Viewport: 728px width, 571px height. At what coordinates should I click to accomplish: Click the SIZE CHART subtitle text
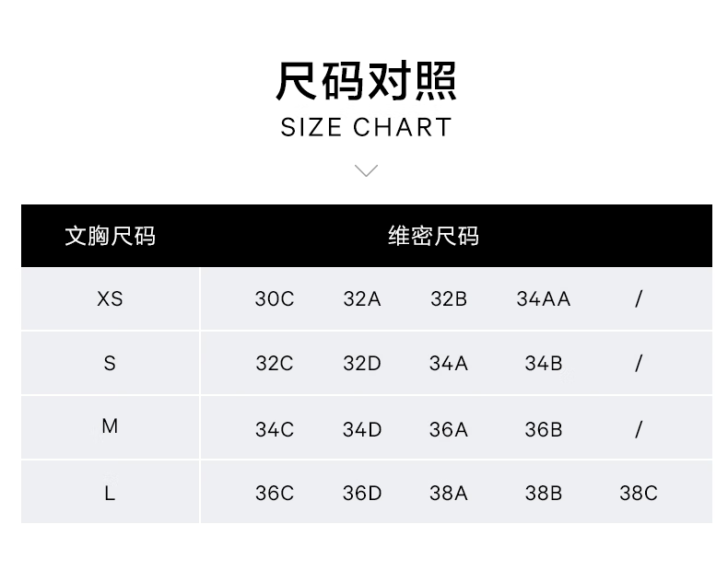[366, 127]
